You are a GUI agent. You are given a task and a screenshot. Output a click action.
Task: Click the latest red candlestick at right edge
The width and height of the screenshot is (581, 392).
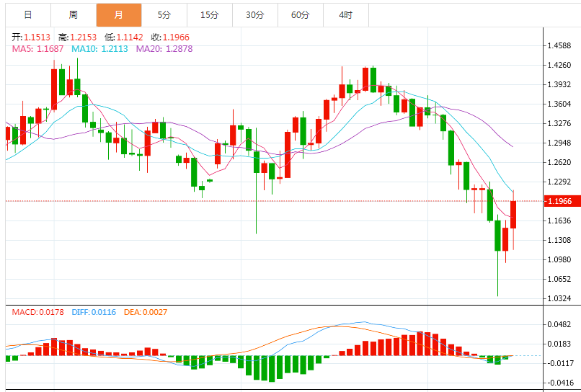513,215
